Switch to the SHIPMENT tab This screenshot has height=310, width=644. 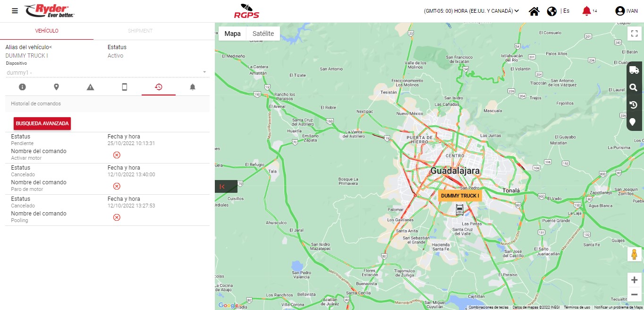pyautogui.click(x=140, y=31)
